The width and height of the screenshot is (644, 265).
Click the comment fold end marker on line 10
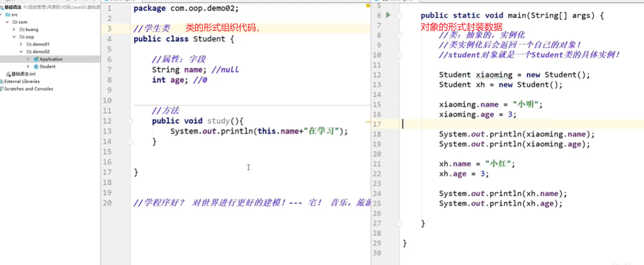point(398,55)
